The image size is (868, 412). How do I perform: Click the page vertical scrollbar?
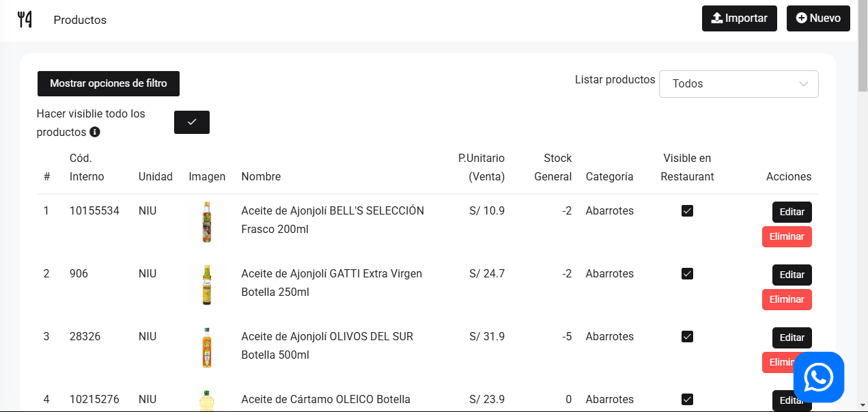pyautogui.click(x=863, y=205)
